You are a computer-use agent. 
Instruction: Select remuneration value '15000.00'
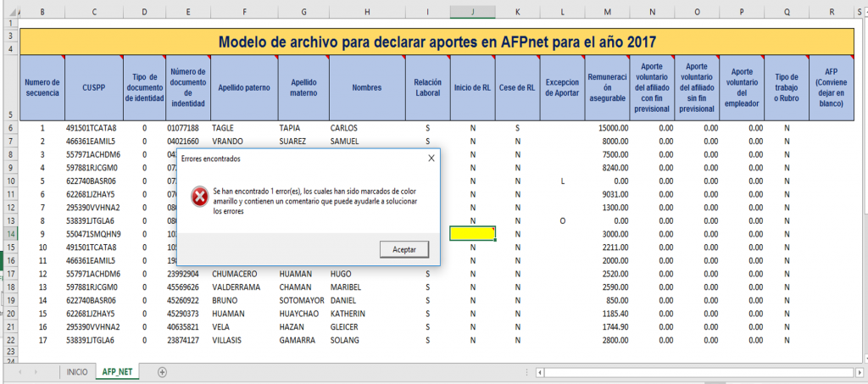coord(607,128)
